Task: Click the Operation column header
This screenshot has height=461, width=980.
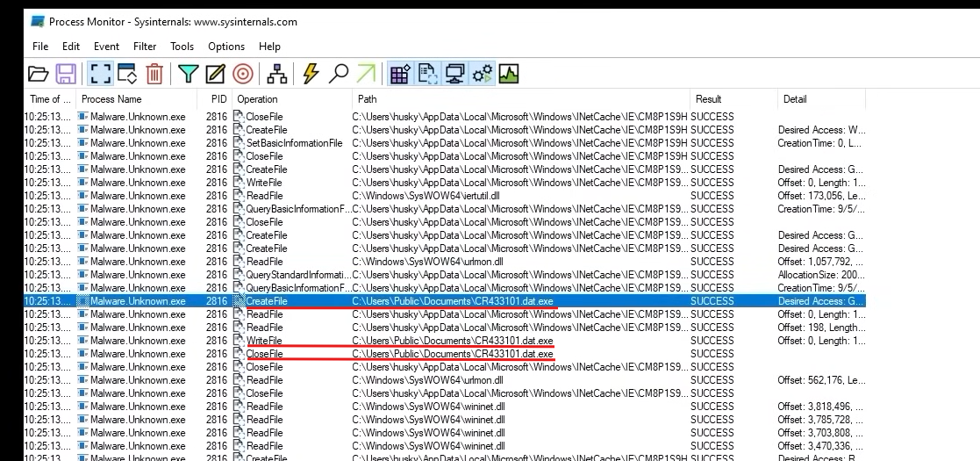Action: [x=292, y=99]
